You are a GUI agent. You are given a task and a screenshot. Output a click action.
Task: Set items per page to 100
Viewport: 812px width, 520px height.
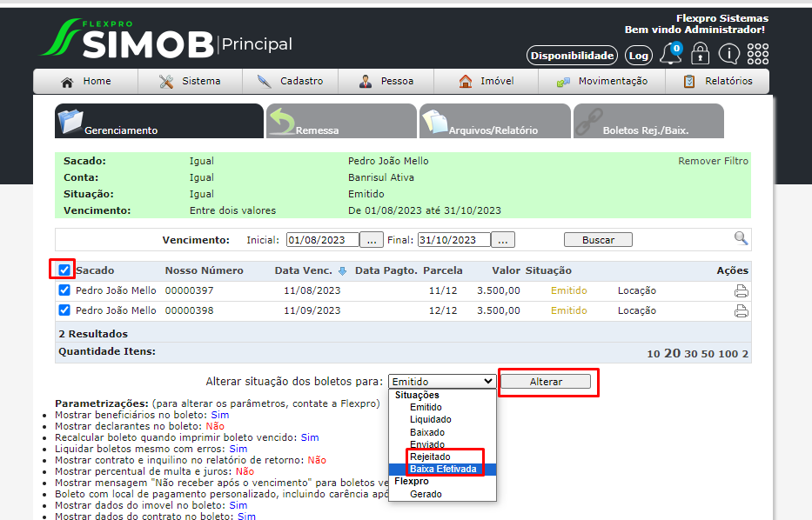[x=728, y=354]
